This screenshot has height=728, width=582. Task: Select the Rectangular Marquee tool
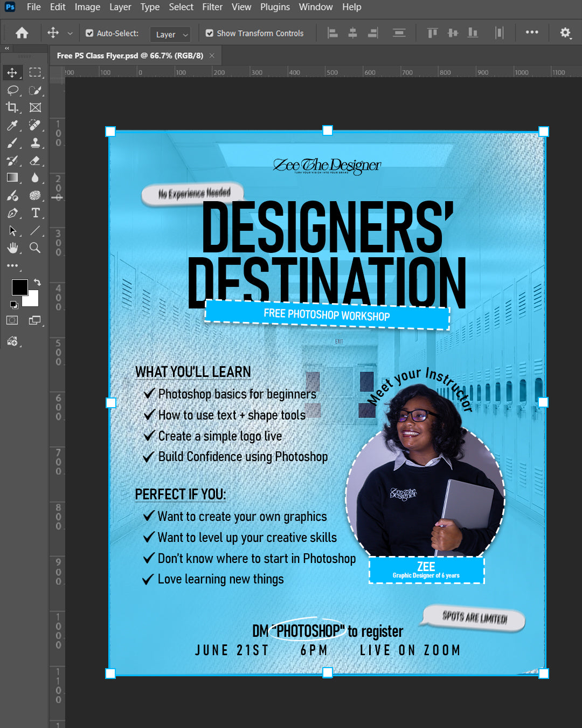point(35,73)
